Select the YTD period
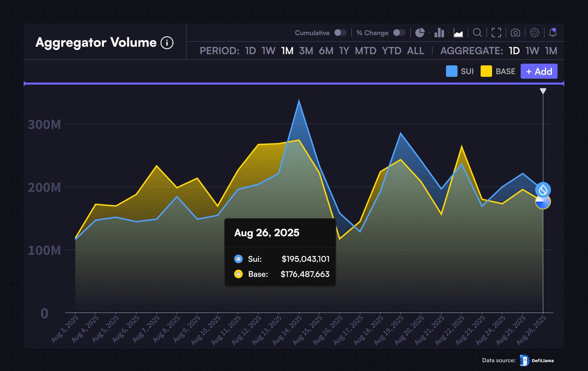 click(392, 51)
